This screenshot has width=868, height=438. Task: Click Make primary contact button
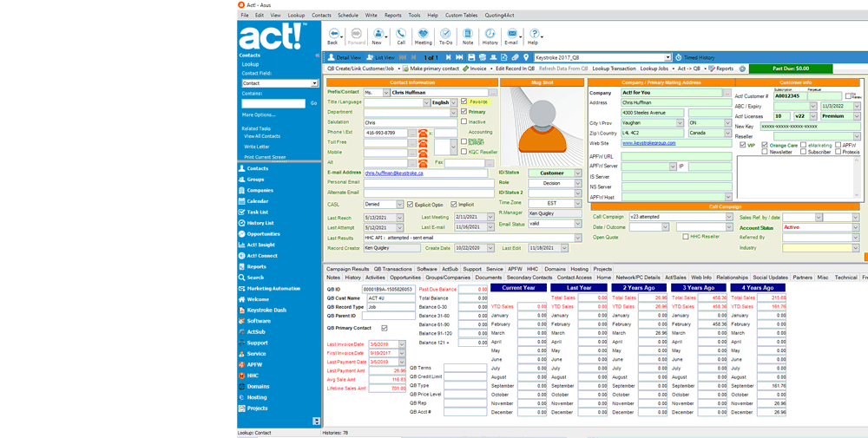[x=431, y=69]
